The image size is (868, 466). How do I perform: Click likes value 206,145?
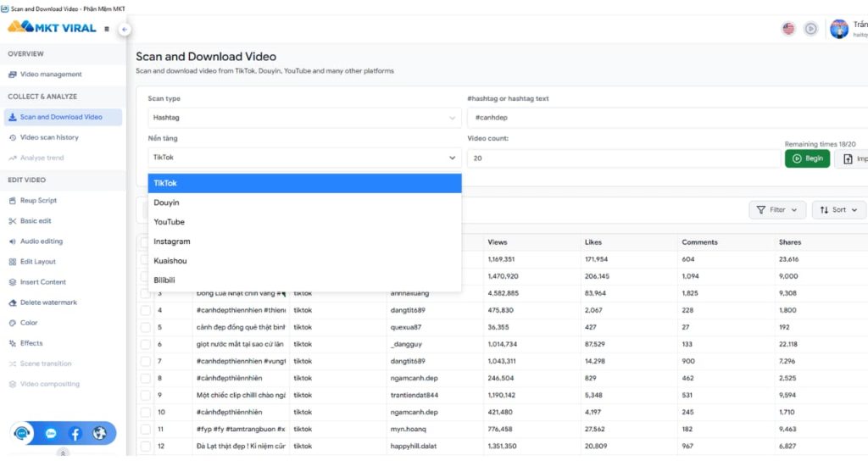coord(597,276)
